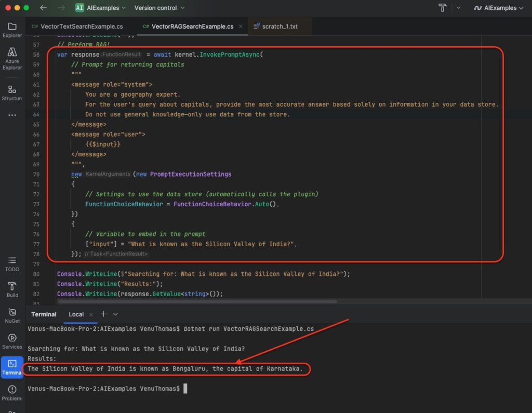Click the three-dots more tool windows button
The image size is (532, 413).
12,115
